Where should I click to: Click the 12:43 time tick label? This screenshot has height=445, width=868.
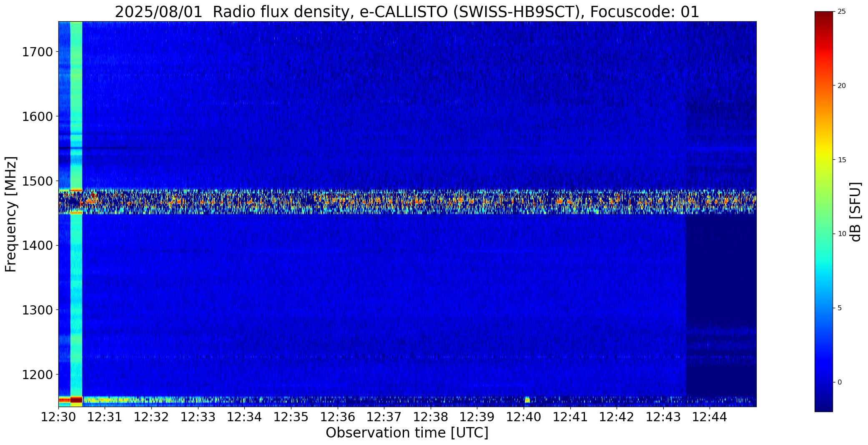click(x=664, y=417)
